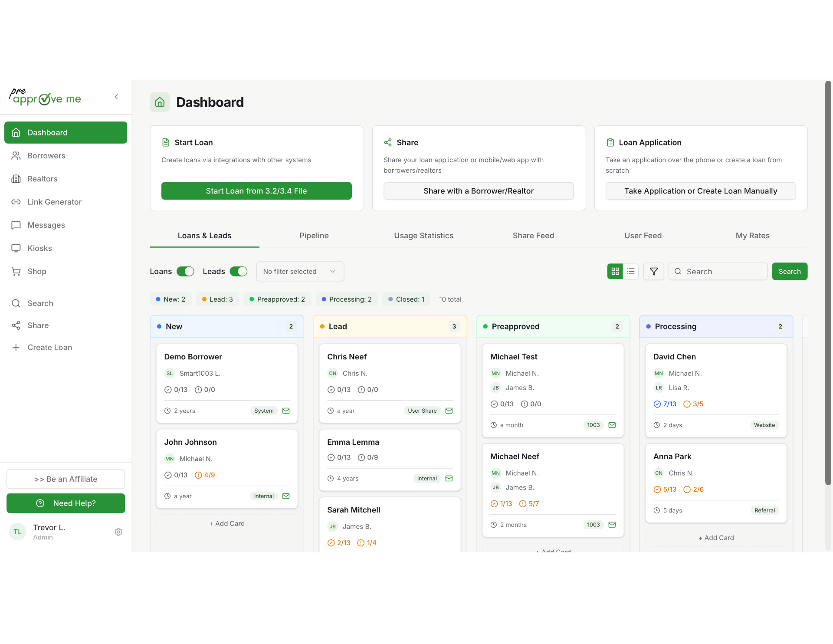Click Start Loan from 3.2/3.4 File
Screen dimensions: 833x644
tap(256, 191)
